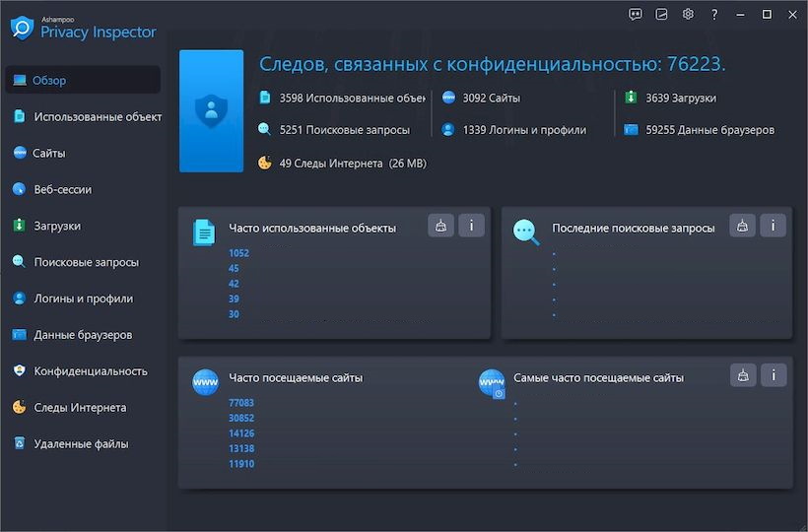Show info for Часто использованные объекты panel
The height and width of the screenshot is (532, 808).
(x=471, y=226)
